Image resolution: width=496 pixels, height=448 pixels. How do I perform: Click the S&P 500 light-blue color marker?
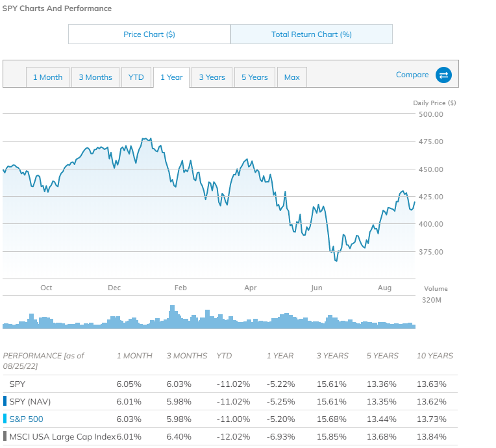(x=5, y=419)
